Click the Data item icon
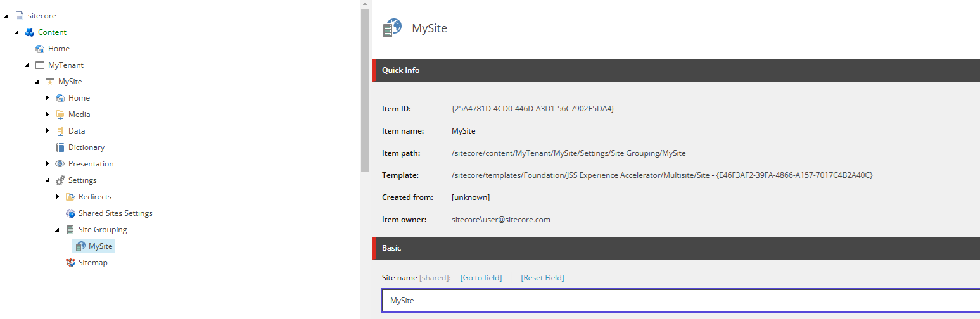This screenshot has height=319, width=980. (60, 130)
